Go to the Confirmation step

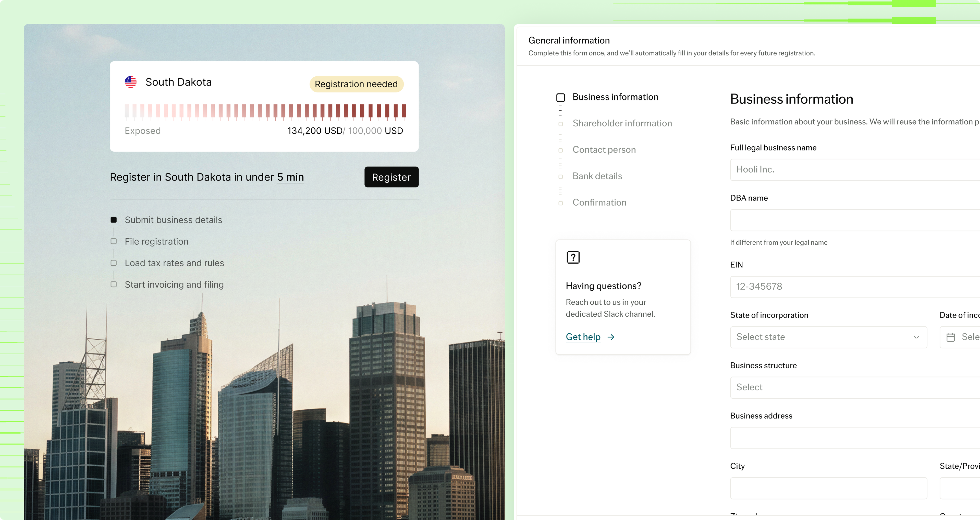599,203
